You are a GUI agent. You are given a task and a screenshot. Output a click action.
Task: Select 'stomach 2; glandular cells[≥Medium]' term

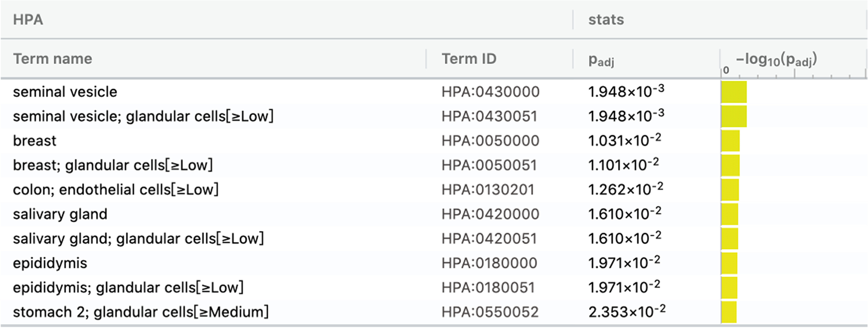point(141,312)
